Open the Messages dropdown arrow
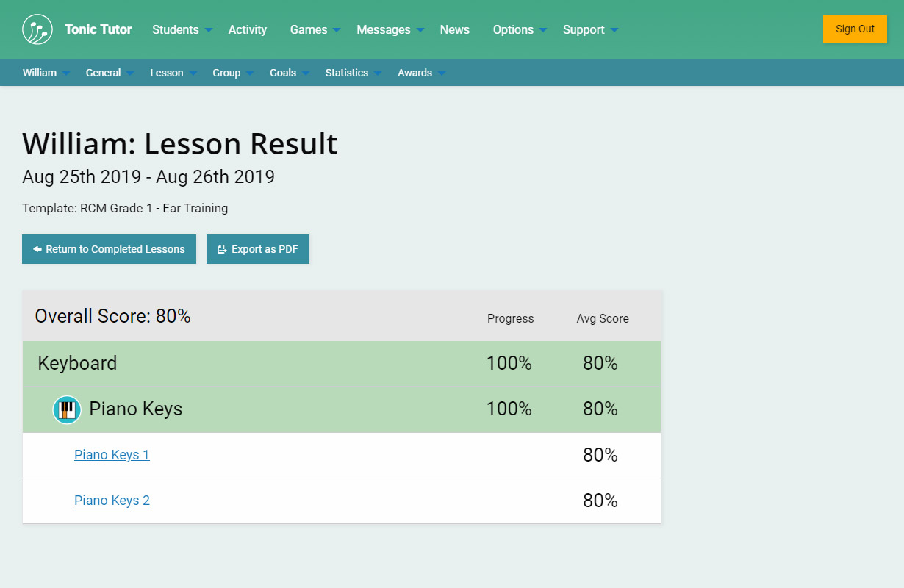904x588 pixels. tap(420, 30)
